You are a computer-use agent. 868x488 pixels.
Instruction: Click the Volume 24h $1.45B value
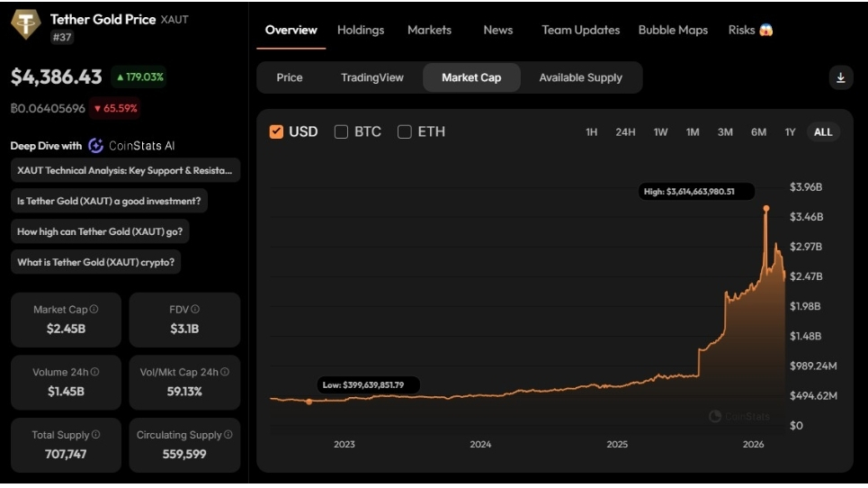pos(66,391)
